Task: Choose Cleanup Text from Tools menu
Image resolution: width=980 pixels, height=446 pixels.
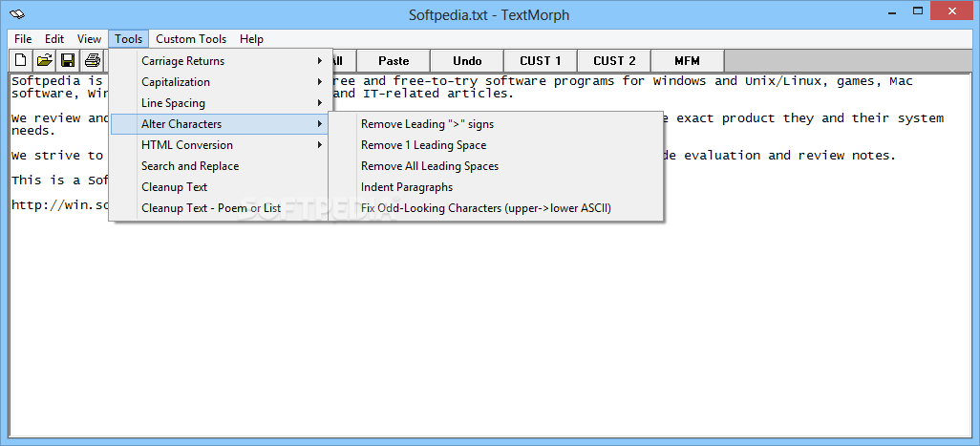Action: click(x=218, y=187)
